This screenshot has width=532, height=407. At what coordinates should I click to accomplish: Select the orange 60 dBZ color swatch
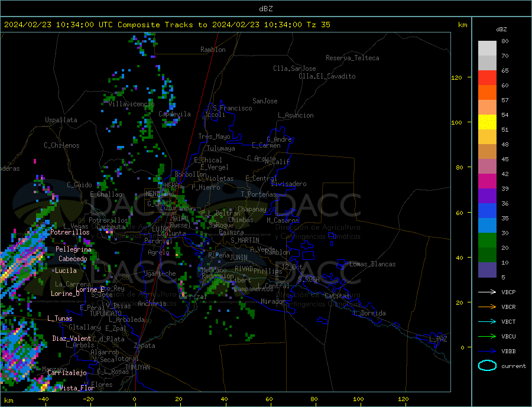(x=487, y=93)
